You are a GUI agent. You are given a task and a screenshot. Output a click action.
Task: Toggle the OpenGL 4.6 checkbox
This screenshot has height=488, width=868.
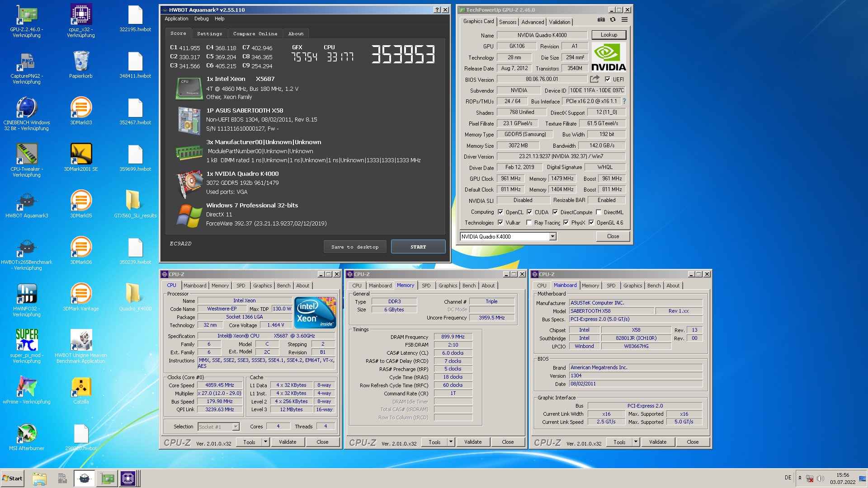(591, 222)
